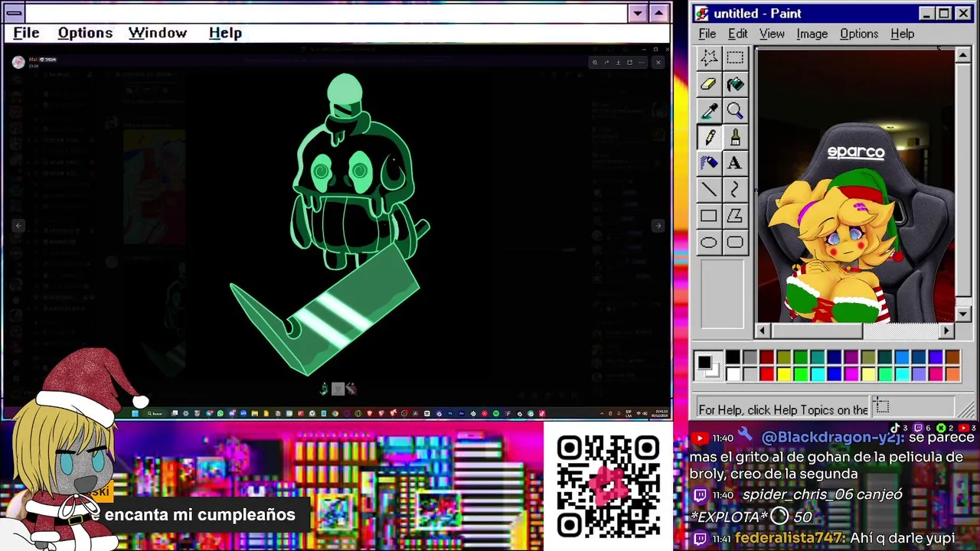Select the dark gray palette swatch
The height and width of the screenshot is (551, 980).
click(750, 357)
